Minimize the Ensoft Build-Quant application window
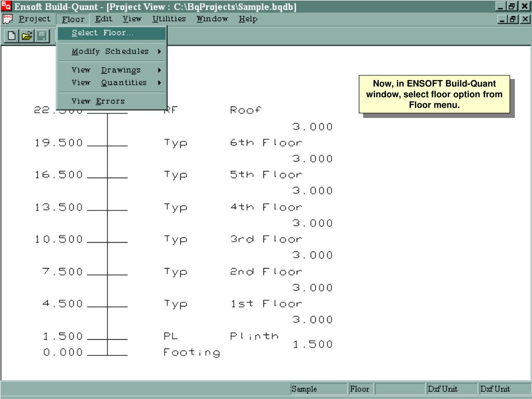 pos(500,6)
